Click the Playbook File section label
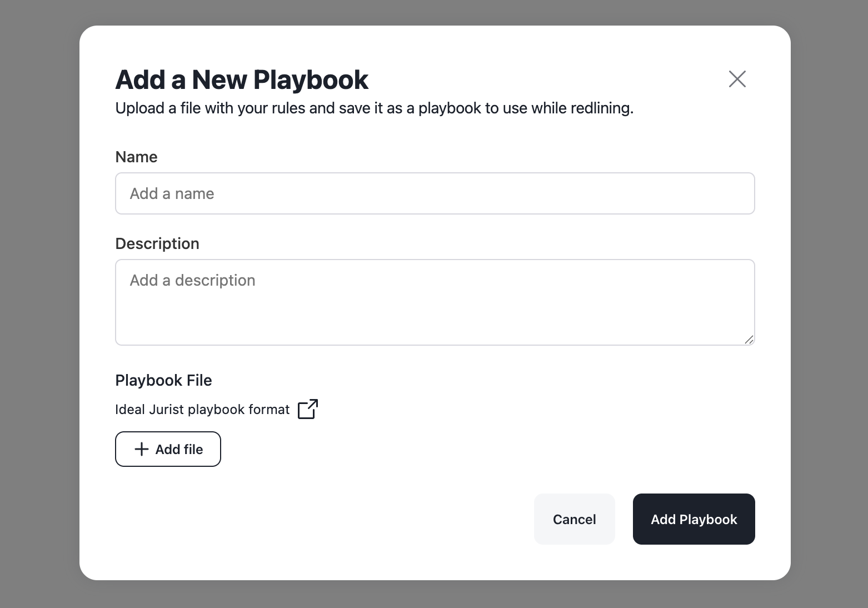The image size is (868, 608). [x=163, y=380]
